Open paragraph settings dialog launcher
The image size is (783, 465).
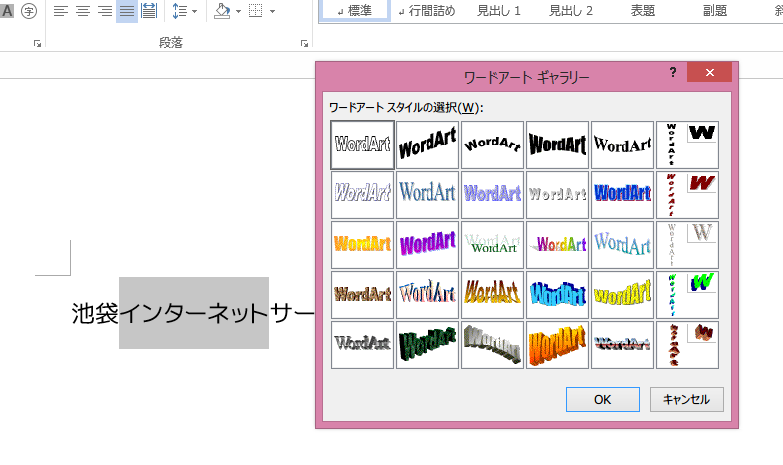click(304, 43)
